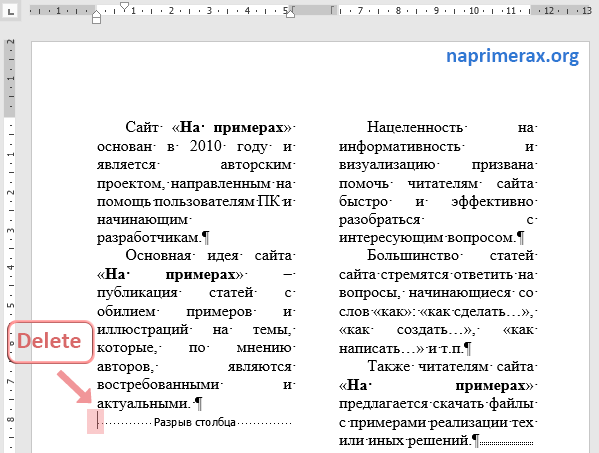Click the text '«как сделать…»,'
Image resolution: width=599 pixels, height=453 pixels.
point(476,312)
